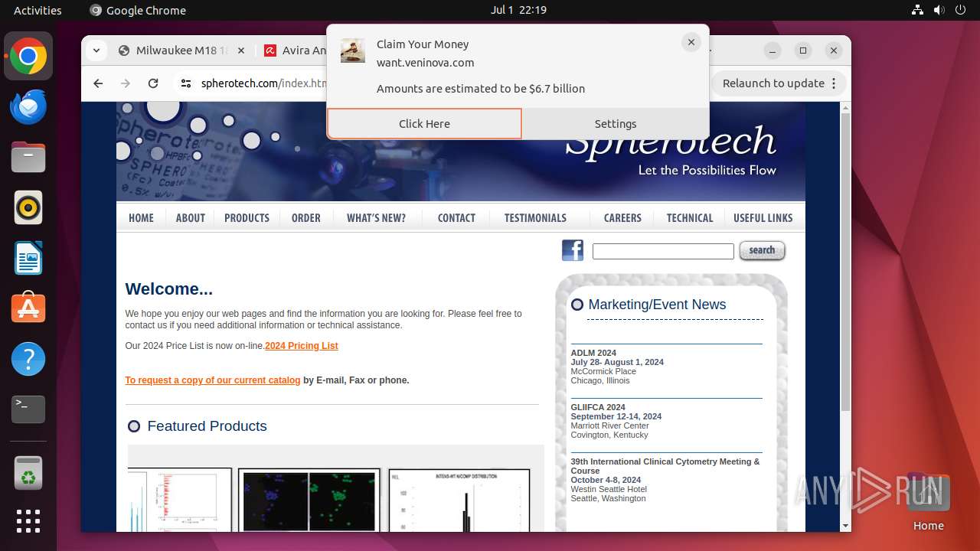Open the WHAT'S NEW? menu item
Screen dimensions: 980x551
pos(376,218)
